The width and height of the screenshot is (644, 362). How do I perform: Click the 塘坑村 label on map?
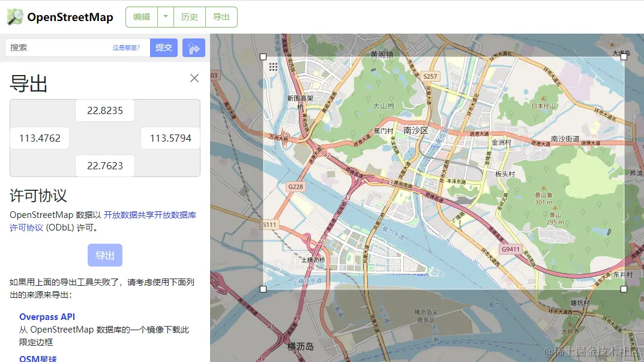[580, 303]
